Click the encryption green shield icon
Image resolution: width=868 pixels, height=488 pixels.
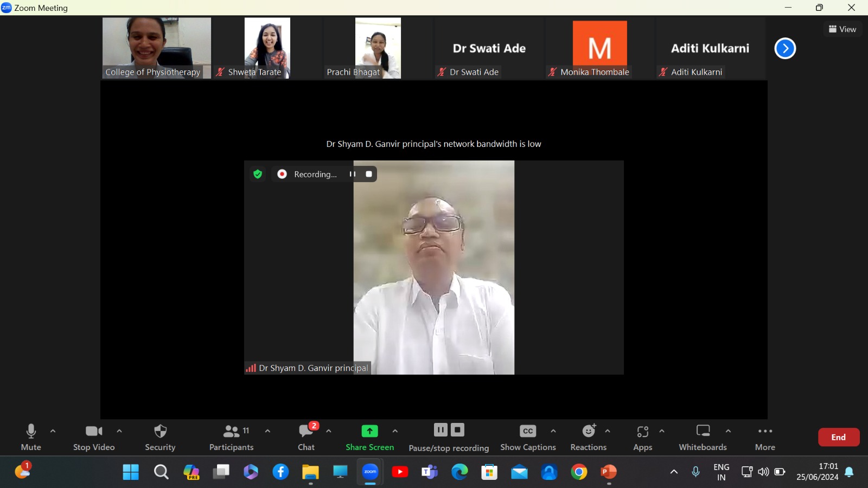(258, 174)
